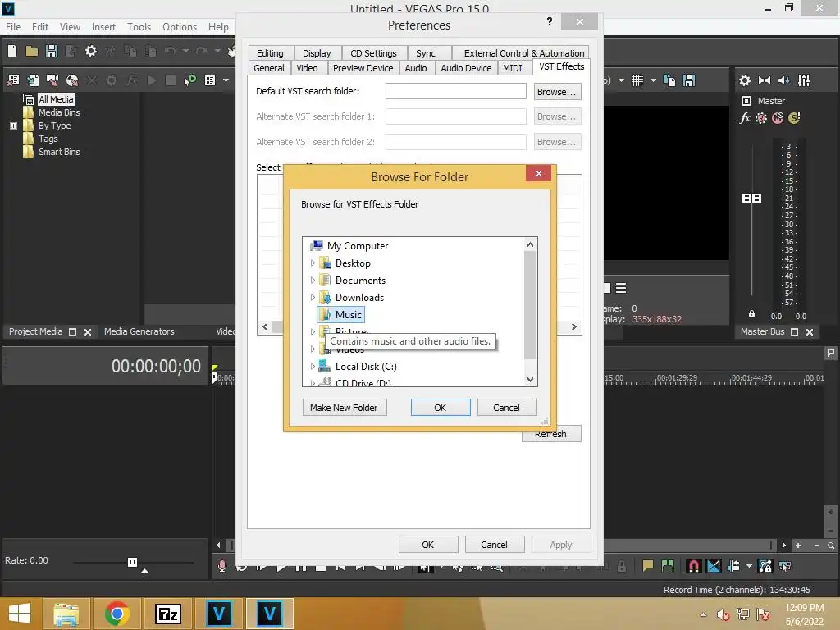Toggle Ignore Event Grouping icon
Screen dimensions: 840x630
785,566
